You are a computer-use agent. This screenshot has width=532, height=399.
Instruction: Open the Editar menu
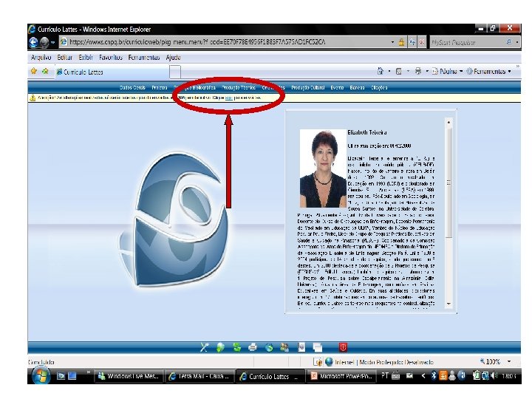click(x=64, y=58)
